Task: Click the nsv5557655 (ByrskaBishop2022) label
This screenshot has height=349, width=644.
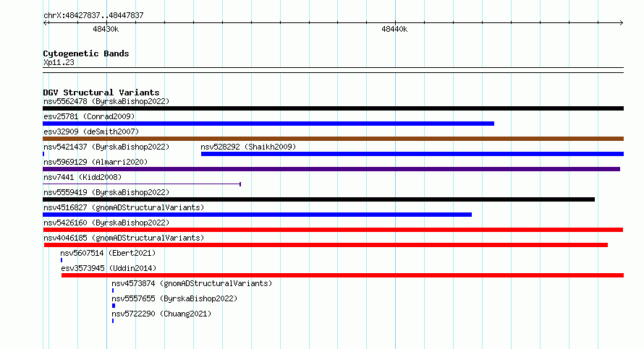Action: pos(174,298)
